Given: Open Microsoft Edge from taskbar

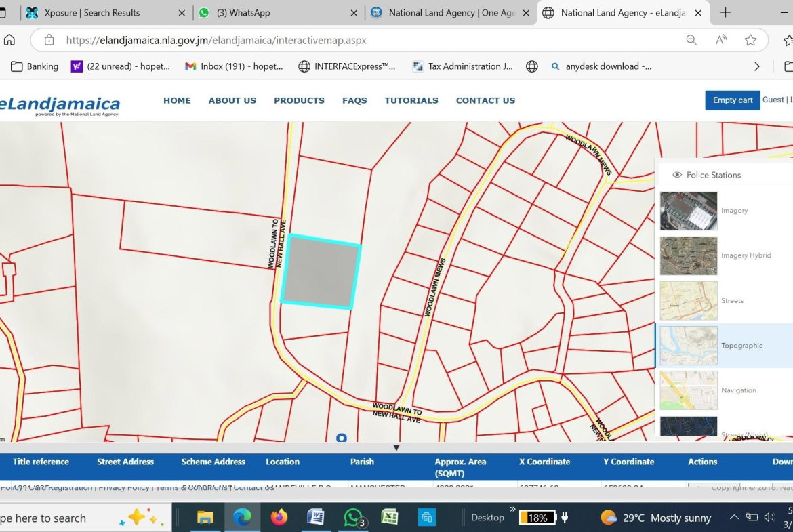Looking at the screenshot, I should coord(242,517).
